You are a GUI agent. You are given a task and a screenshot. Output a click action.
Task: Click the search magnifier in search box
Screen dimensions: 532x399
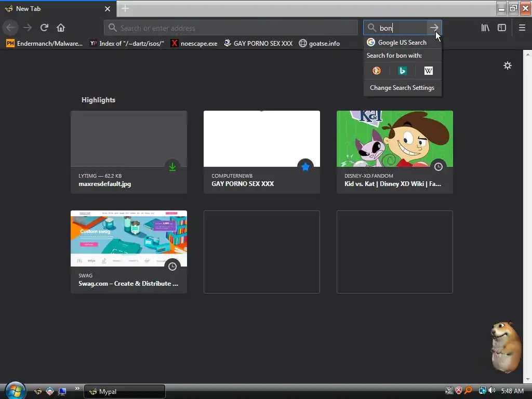click(x=371, y=28)
